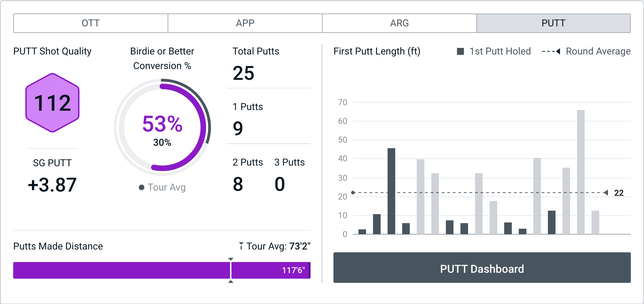Click the purple hexagon Shot Quality badge
The height and width of the screenshot is (304, 644).
52,103
